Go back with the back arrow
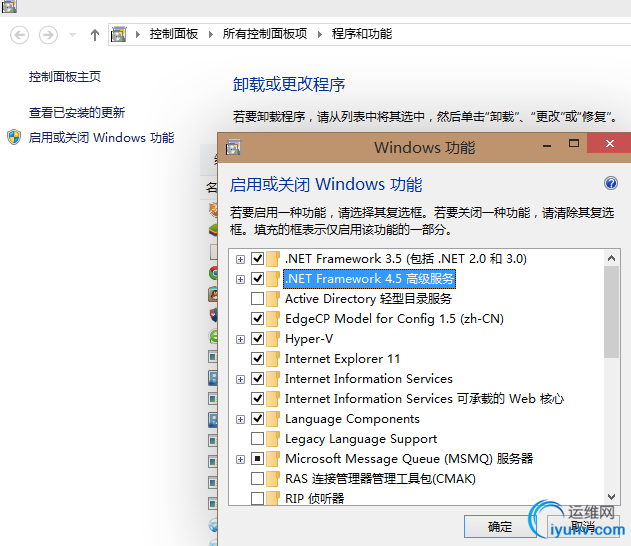The width and height of the screenshot is (631, 546). [19, 35]
